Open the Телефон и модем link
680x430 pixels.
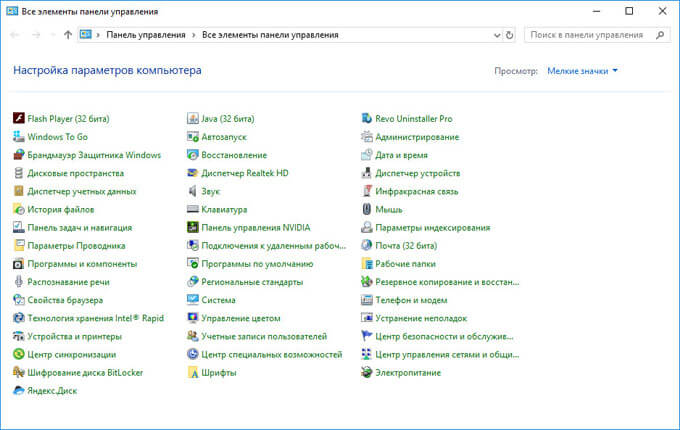point(411,300)
